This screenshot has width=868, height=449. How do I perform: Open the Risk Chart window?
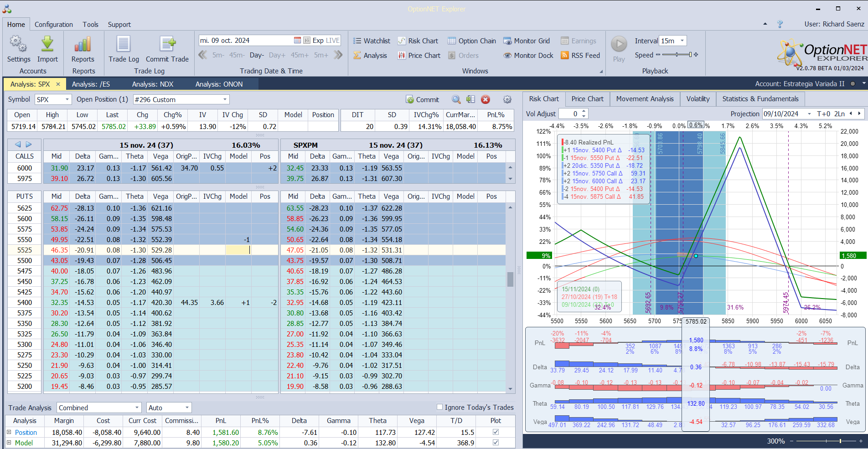click(x=418, y=41)
